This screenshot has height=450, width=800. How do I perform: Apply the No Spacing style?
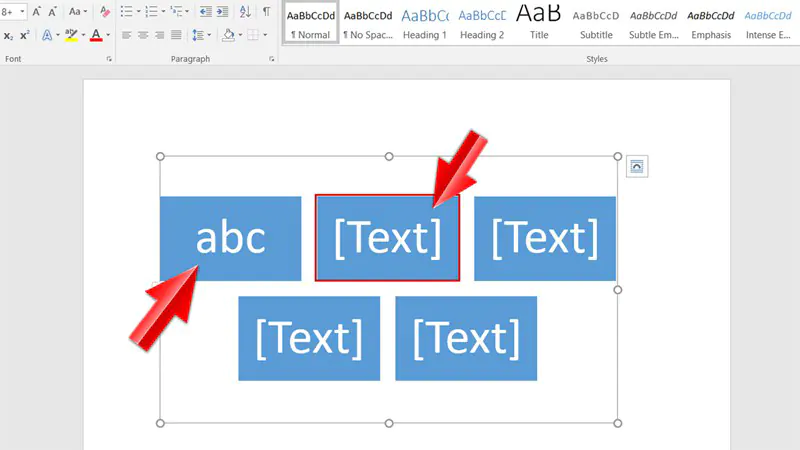point(368,23)
